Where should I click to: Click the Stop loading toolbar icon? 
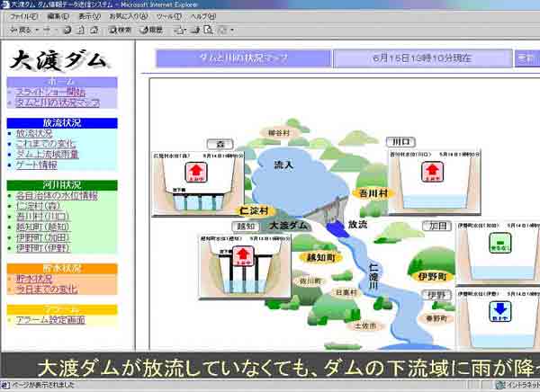point(67,30)
